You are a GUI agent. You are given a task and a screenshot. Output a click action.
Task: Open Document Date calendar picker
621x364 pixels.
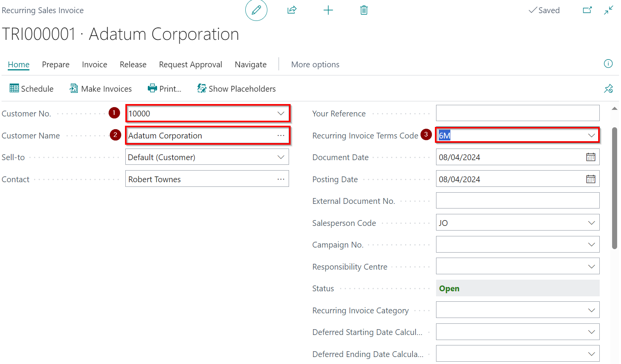590,157
